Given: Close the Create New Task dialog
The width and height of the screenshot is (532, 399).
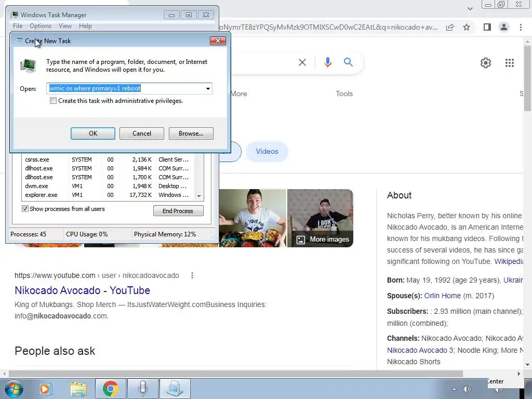Looking at the screenshot, I should (x=218, y=41).
